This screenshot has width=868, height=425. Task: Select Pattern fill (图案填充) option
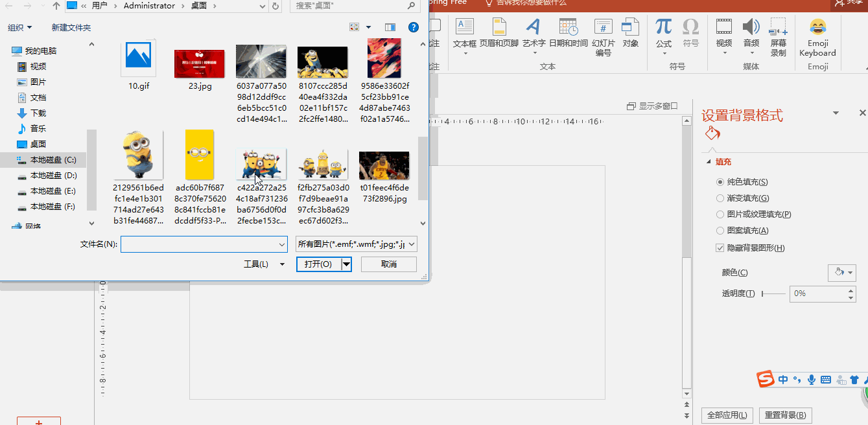pyautogui.click(x=742, y=231)
